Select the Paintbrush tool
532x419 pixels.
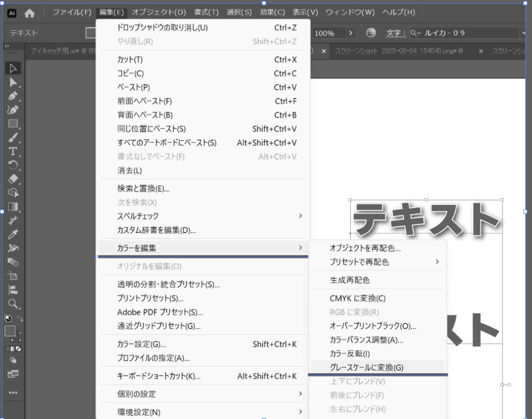(x=13, y=138)
